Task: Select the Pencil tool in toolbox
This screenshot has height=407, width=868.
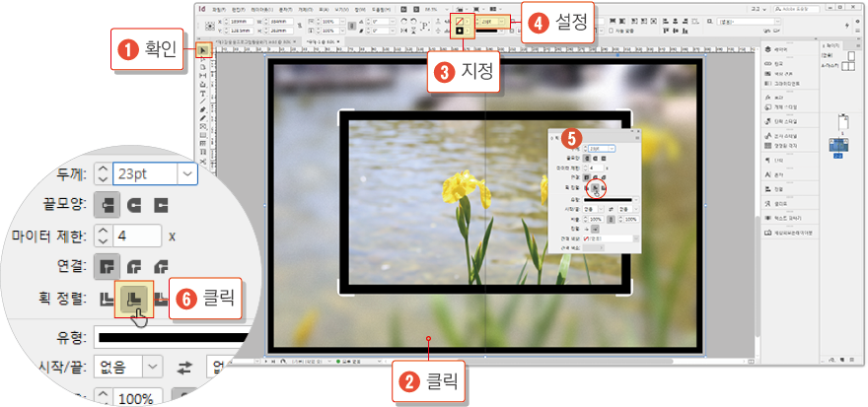Action: pos(203,118)
